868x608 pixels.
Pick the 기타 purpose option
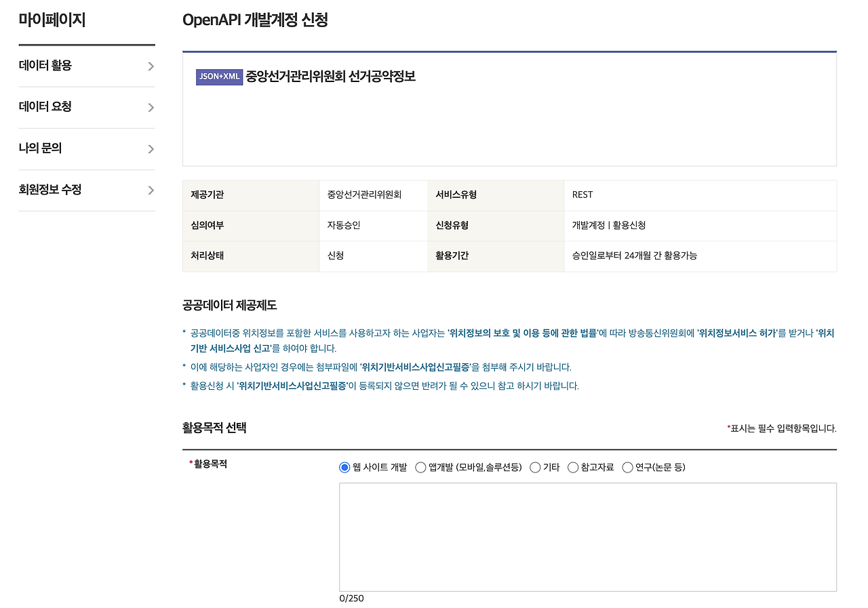(535, 467)
